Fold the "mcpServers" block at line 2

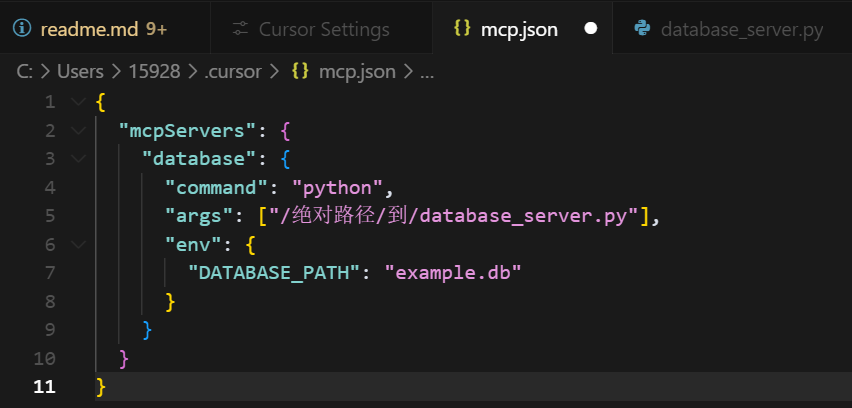coord(78,130)
